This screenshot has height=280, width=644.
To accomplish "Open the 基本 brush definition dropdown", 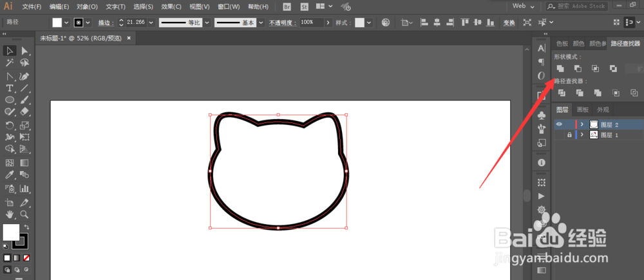I will pyautogui.click(x=260, y=22).
